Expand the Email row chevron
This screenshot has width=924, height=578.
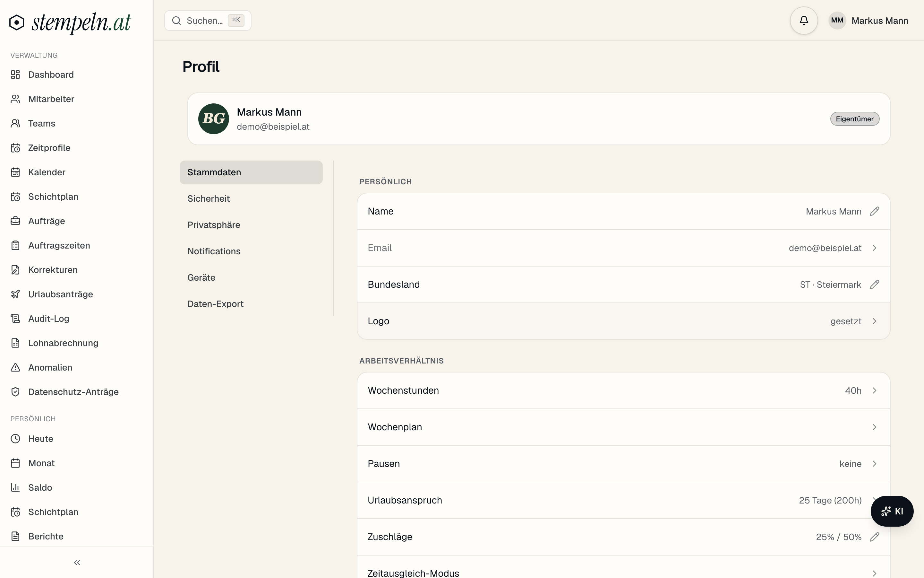pos(874,248)
